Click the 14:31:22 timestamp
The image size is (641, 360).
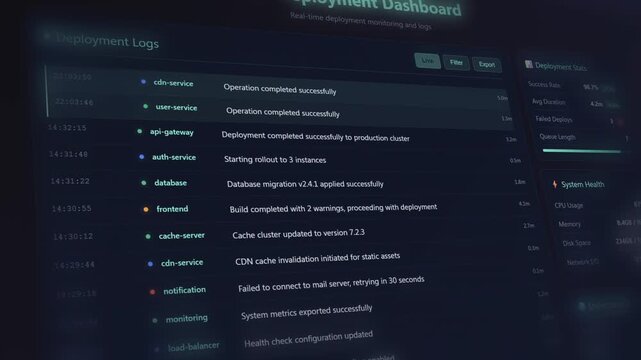pos(70,181)
